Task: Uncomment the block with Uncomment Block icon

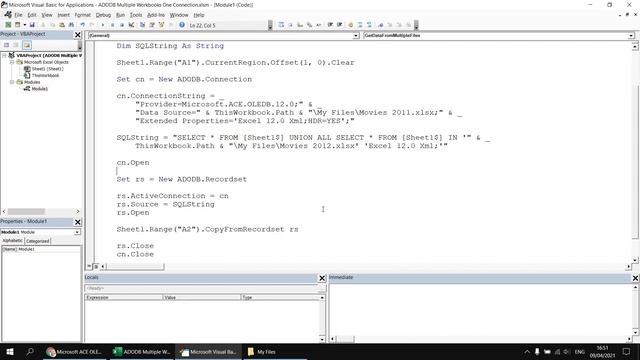Action: [x=369, y=25]
